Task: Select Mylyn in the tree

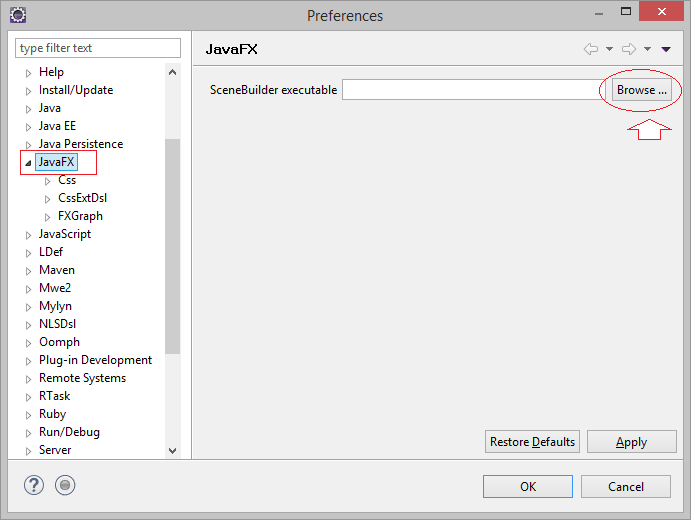Action: point(56,306)
